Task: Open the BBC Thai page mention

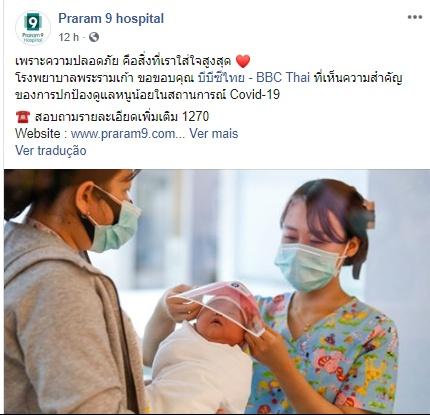Action: tap(253, 78)
